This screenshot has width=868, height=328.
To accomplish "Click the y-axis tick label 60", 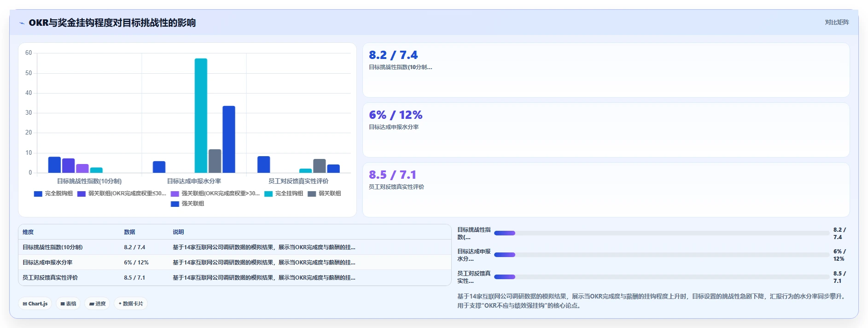I will point(29,53).
